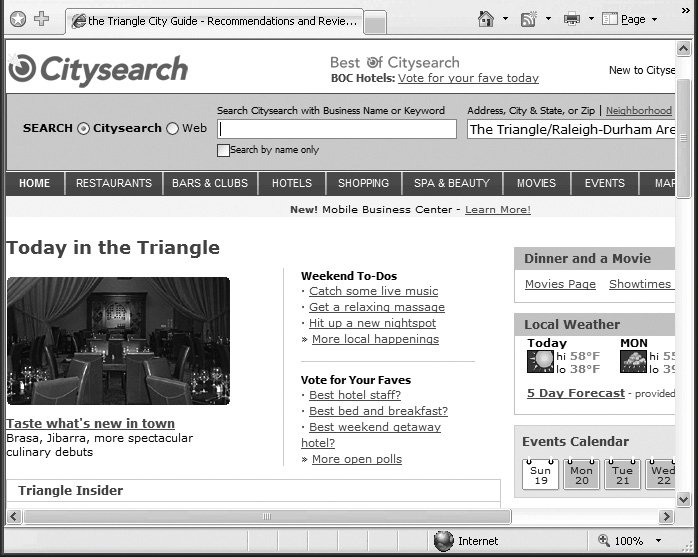Image resolution: width=698 pixels, height=557 pixels.
Task: Expand the zoom level dropdown arrow
Action: 660,541
